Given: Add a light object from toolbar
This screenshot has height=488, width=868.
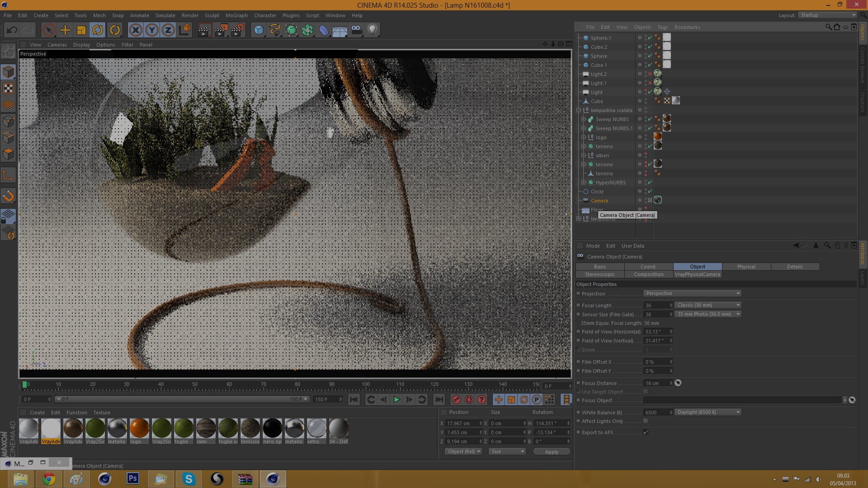Looking at the screenshot, I should point(372,30).
